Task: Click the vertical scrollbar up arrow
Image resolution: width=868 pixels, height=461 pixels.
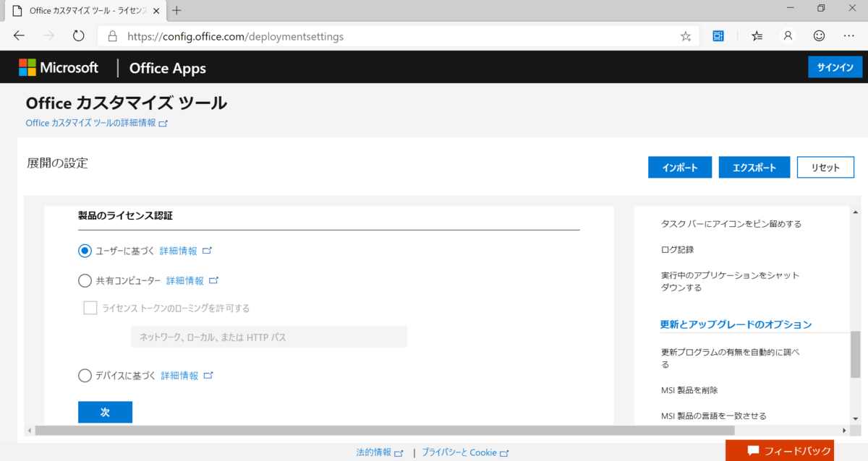Action: 855,212
